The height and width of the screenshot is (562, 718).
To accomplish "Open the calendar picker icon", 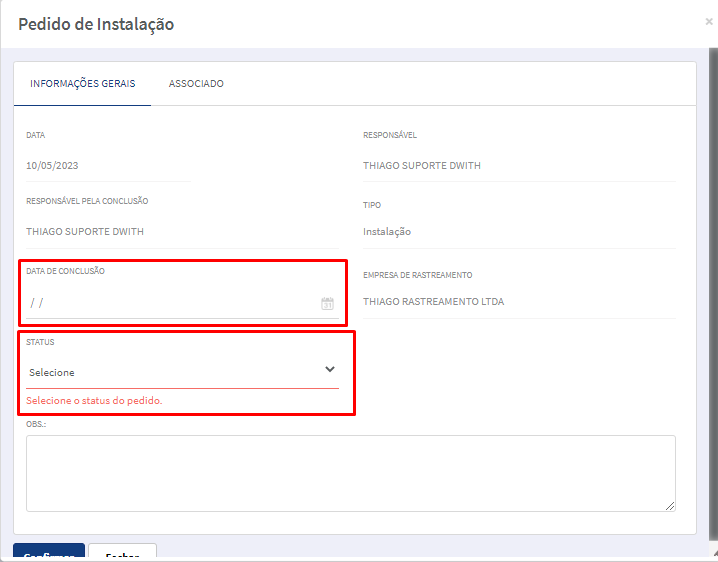I will 327,303.
